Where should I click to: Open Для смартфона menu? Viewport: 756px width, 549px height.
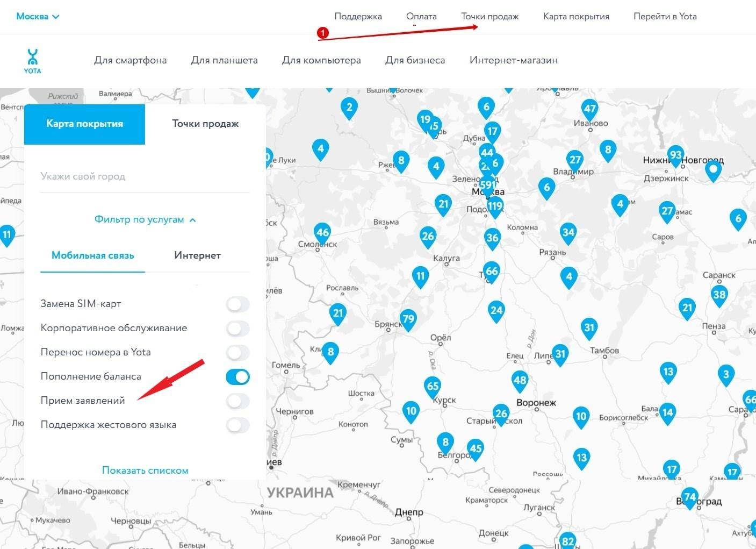pyautogui.click(x=131, y=60)
